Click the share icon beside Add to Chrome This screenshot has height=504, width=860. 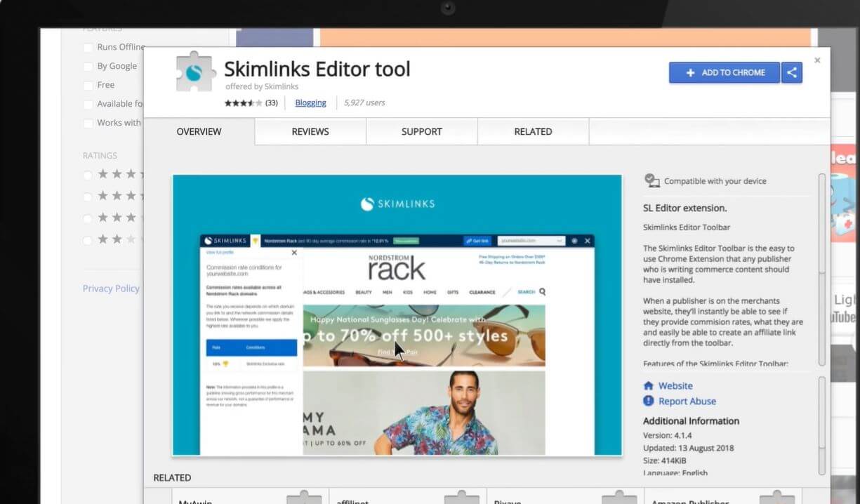tap(792, 72)
